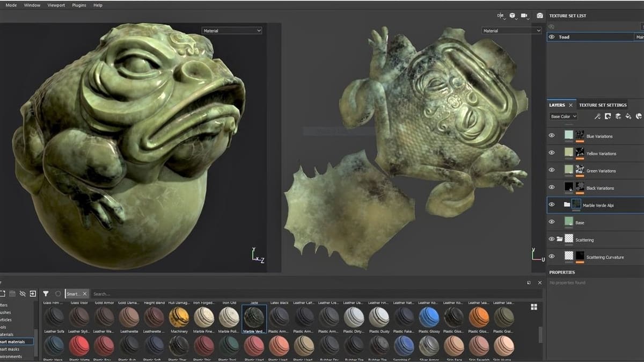Select the Materials shelf category

coord(8,334)
